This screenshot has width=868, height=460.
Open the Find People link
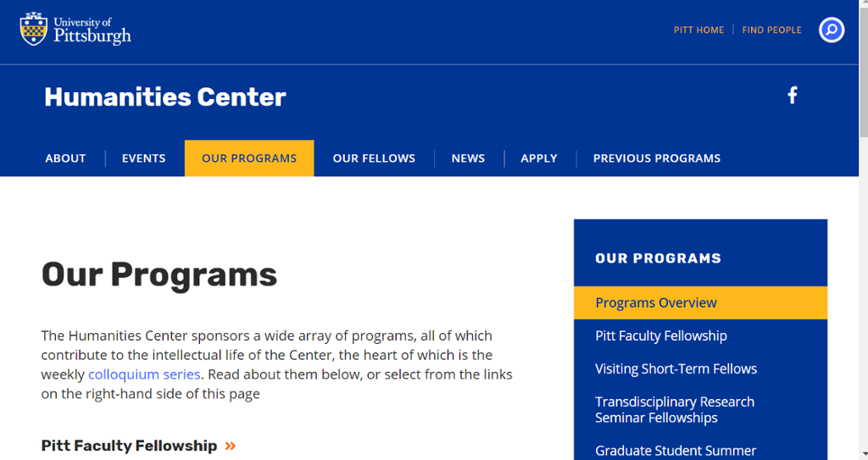pyautogui.click(x=771, y=30)
